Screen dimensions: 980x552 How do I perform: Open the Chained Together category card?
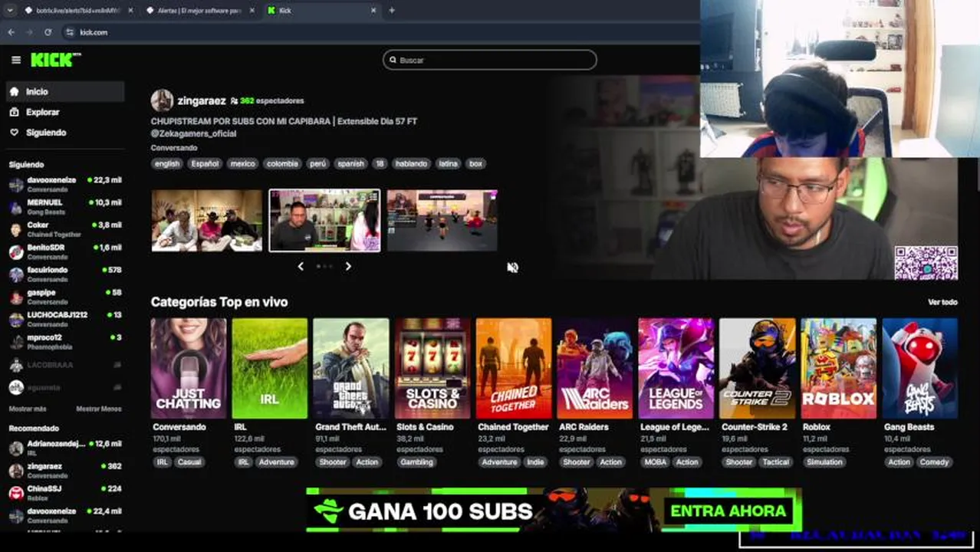tap(514, 368)
